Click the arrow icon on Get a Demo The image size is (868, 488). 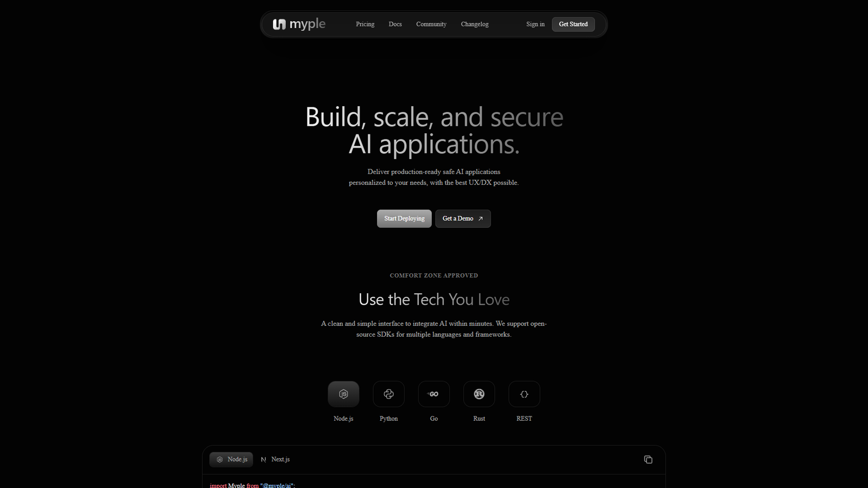point(480,219)
